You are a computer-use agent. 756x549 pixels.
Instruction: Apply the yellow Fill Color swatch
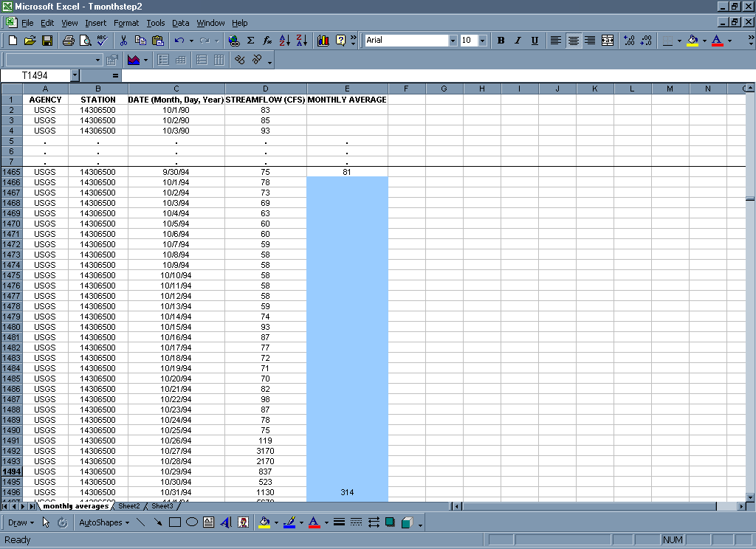[x=692, y=41]
